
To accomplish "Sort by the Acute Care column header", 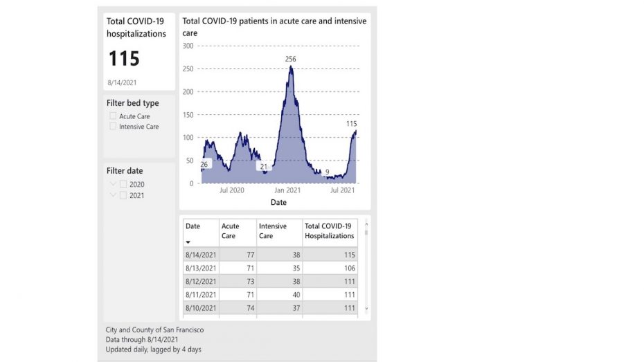I will pyautogui.click(x=230, y=231).
